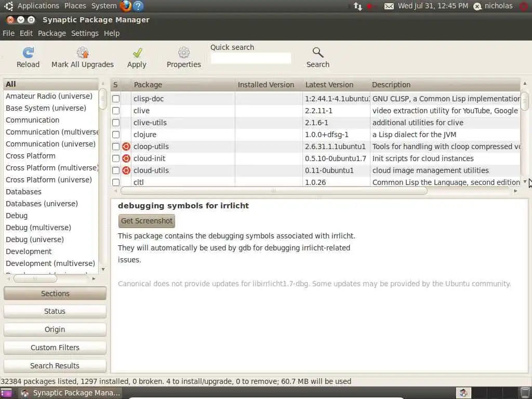Open the date and time panel clock
The image size is (532, 399).
tap(433, 6)
